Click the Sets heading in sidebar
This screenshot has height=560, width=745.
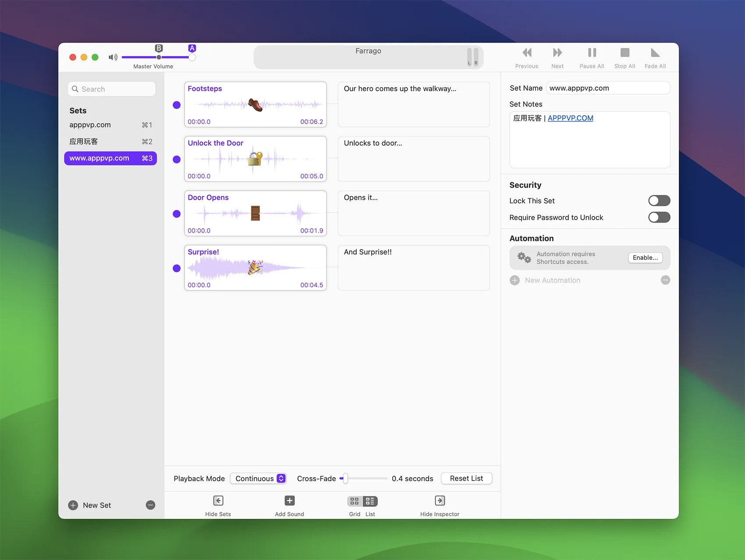(x=78, y=111)
